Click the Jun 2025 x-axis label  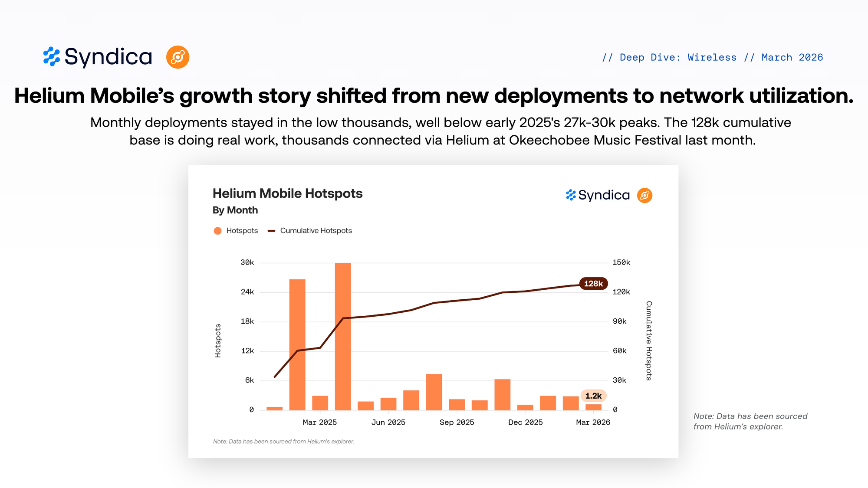pos(388,422)
